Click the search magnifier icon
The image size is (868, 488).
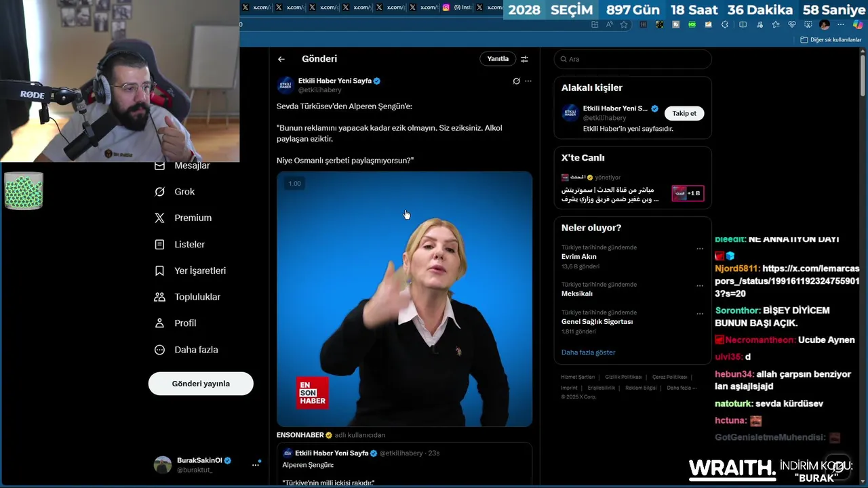pos(563,59)
